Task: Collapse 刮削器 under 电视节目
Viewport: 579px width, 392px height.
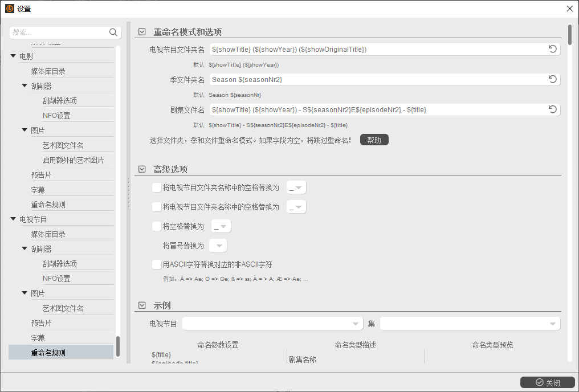Action: click(25, 249)
